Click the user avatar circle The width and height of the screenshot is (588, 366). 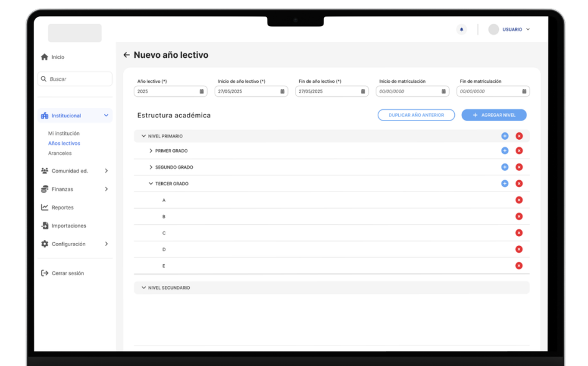(x=493, y=29)
